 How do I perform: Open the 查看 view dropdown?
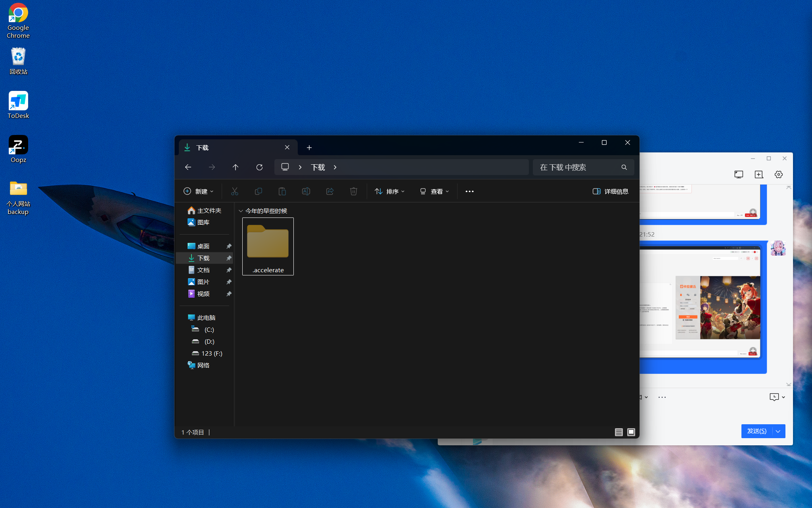tap(435, 191)
